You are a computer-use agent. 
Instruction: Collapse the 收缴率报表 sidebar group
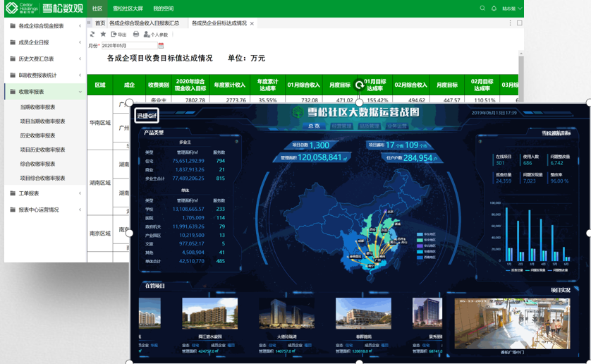point(45,92)
